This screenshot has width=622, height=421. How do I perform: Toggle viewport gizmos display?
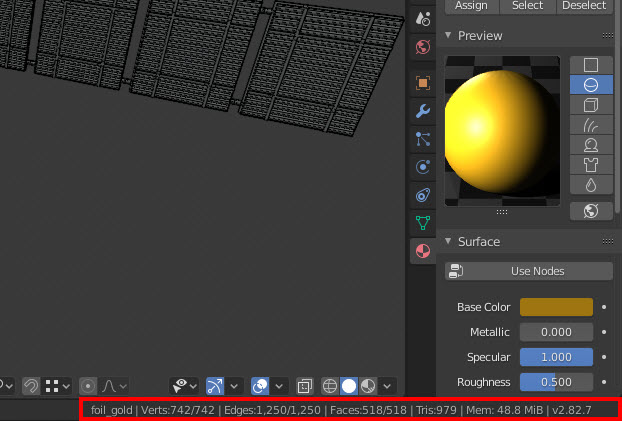[x=215, y=386]
